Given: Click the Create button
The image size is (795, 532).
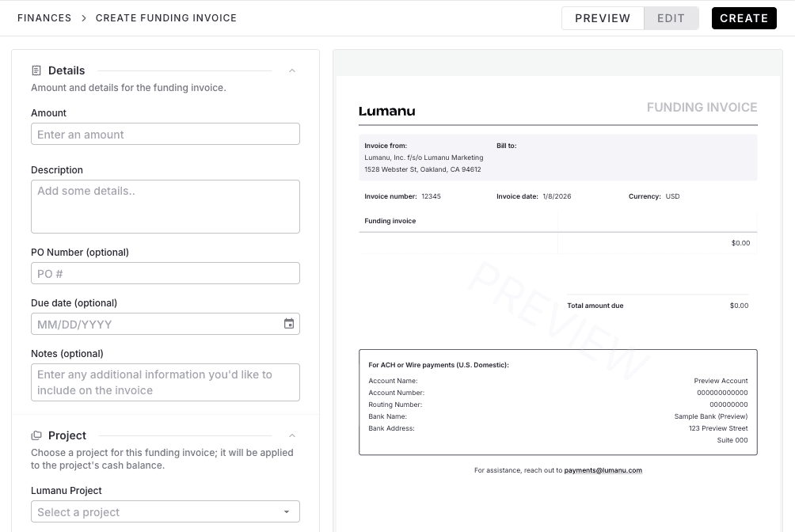Looking at the screenshot, I should [x=744, y=18].
